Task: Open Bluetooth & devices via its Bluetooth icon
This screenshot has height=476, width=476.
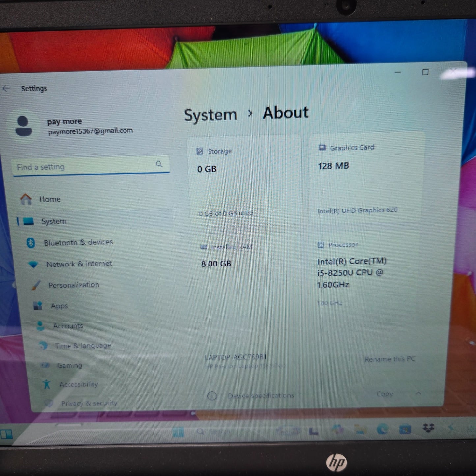Action: [31, 243]
